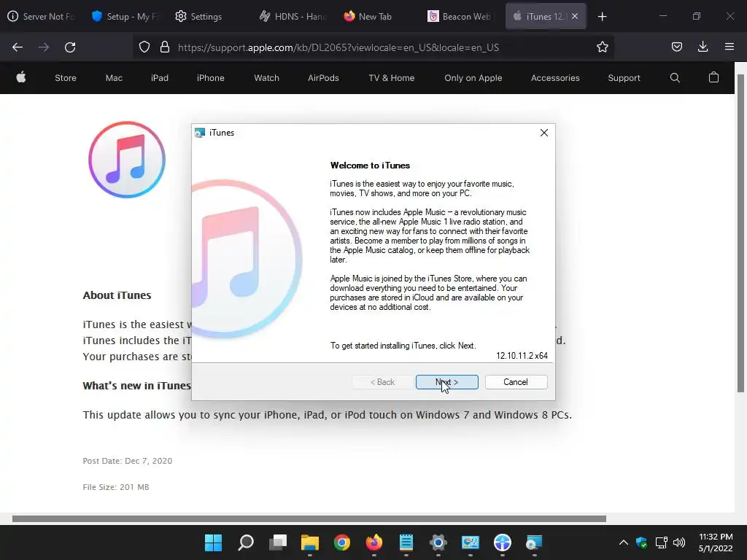Screen dimensions: 747x560
Task: Click the padlock site security icon
Action: (165, 47)
